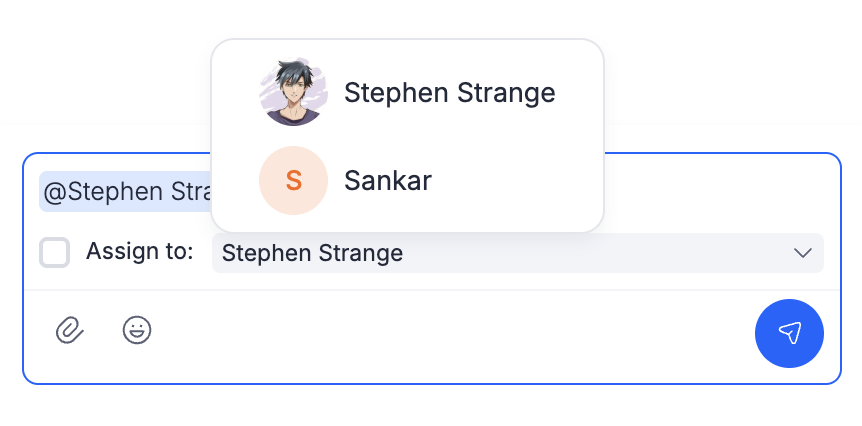
Task: Open the emoji picker smiley icon
Action: point(137,330)
